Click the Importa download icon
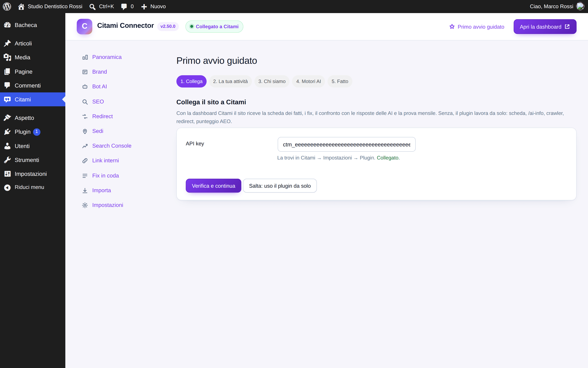 coord(85,191)
